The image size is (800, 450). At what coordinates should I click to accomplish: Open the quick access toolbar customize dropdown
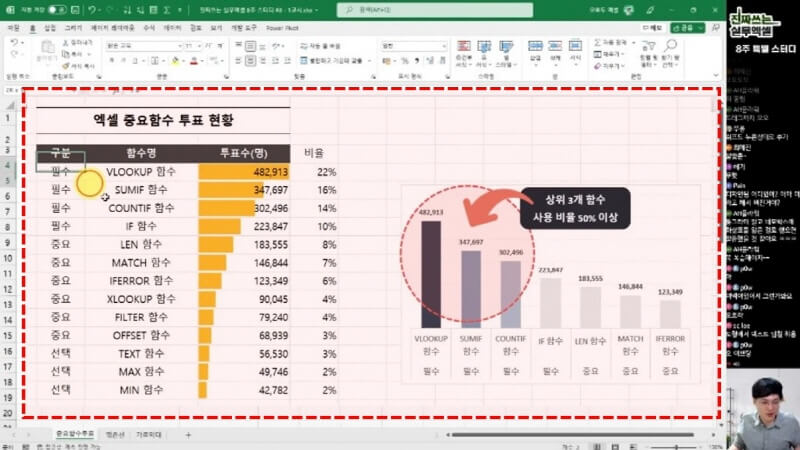coord(180,10)
